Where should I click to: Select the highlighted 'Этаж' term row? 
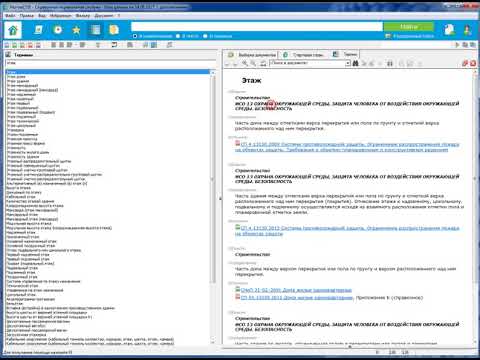click(x=108, y=72)
